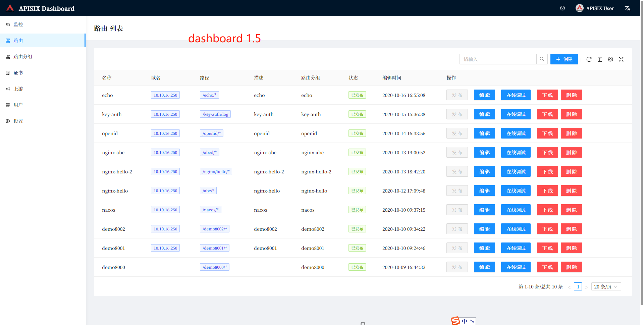Screen dimensions: 644x325
Task: Open column settings gear icon
Action: pos(610,59)
